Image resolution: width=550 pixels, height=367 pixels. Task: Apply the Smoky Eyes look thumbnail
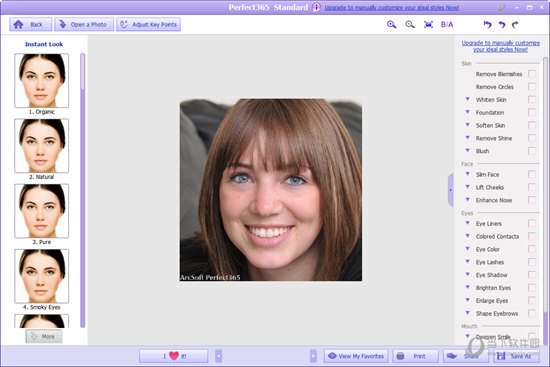[41, 276]
